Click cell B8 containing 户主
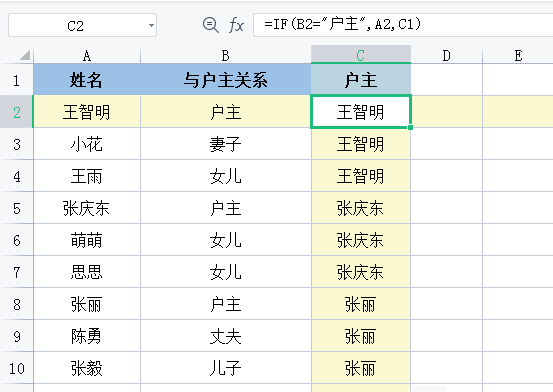Screen dimensions: 553x392 point(226,304)
